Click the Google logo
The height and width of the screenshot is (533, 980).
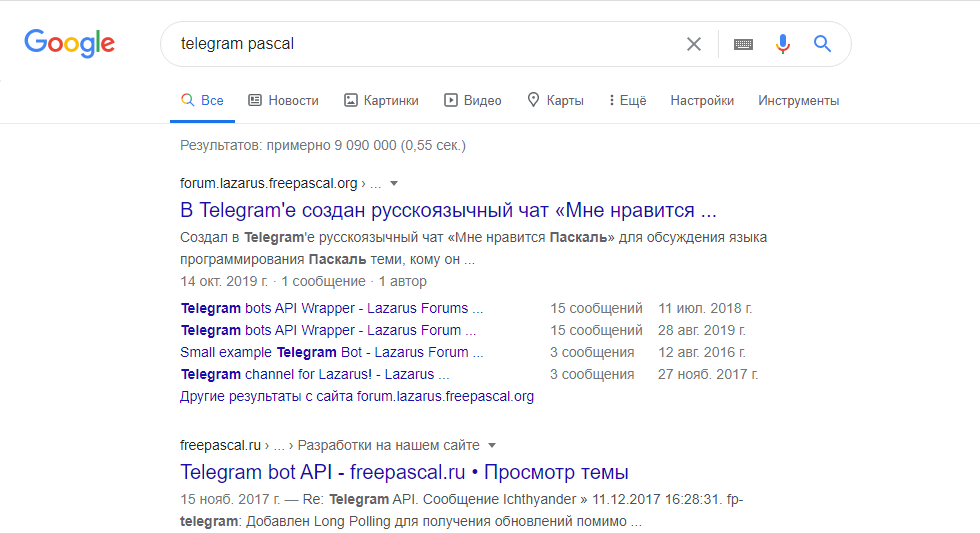(69, 43)
